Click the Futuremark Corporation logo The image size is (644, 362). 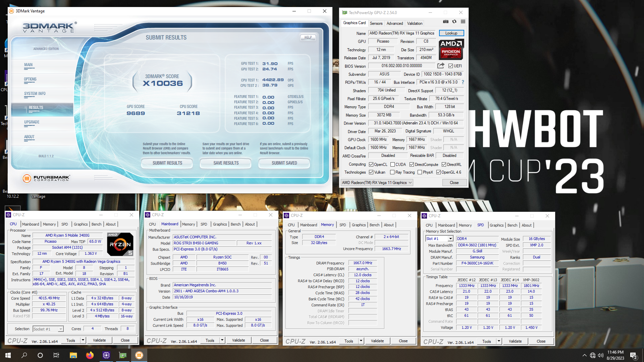[46, 178]
